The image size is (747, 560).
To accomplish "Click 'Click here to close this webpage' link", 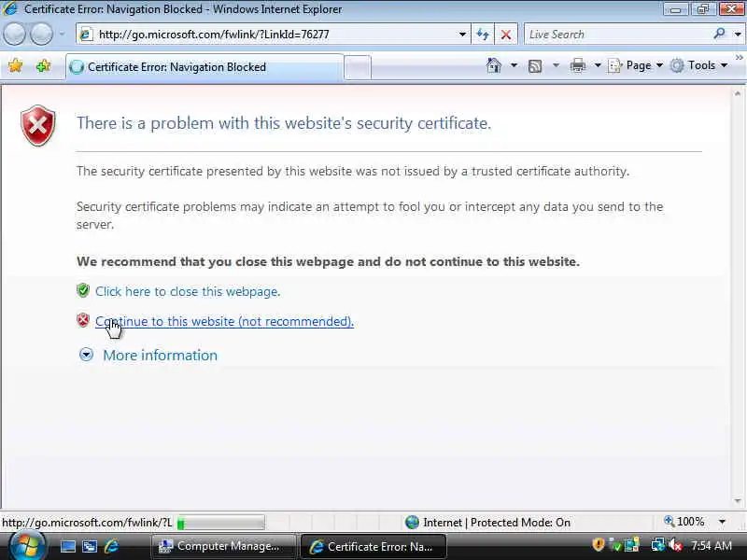I will click(188, 291).
